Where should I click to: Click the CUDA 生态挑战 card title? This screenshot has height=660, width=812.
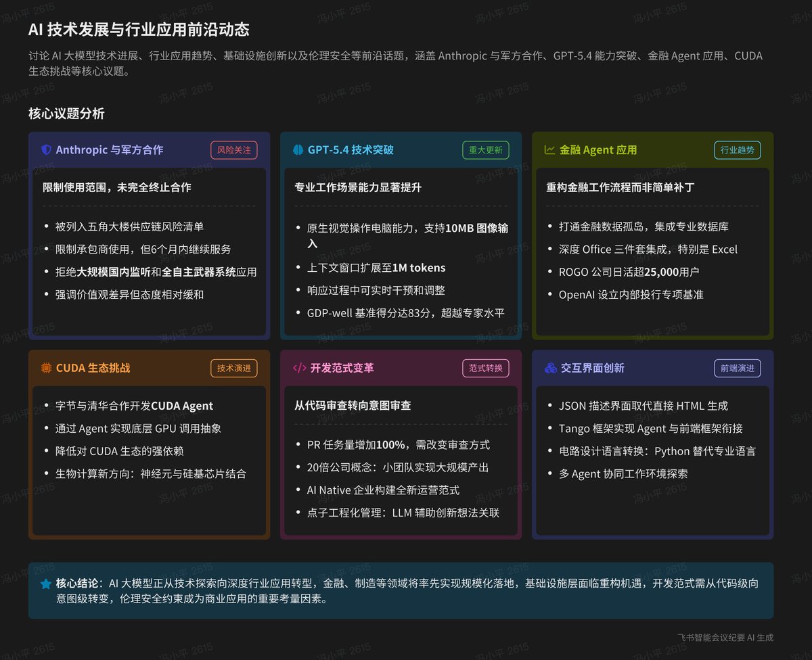tap(93, 368)
